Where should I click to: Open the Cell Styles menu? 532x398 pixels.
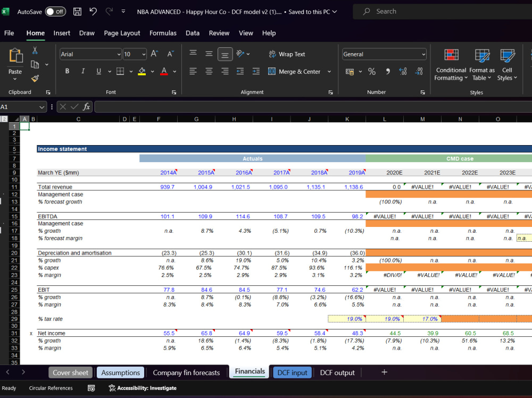tap(507, 64)
